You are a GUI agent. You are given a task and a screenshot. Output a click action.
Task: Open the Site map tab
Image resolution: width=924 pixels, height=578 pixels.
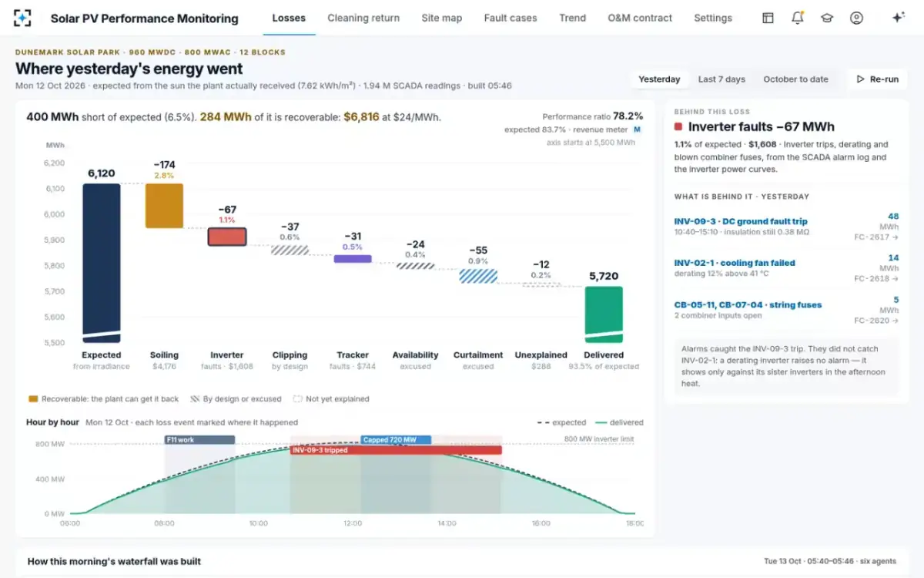point(442,18)
